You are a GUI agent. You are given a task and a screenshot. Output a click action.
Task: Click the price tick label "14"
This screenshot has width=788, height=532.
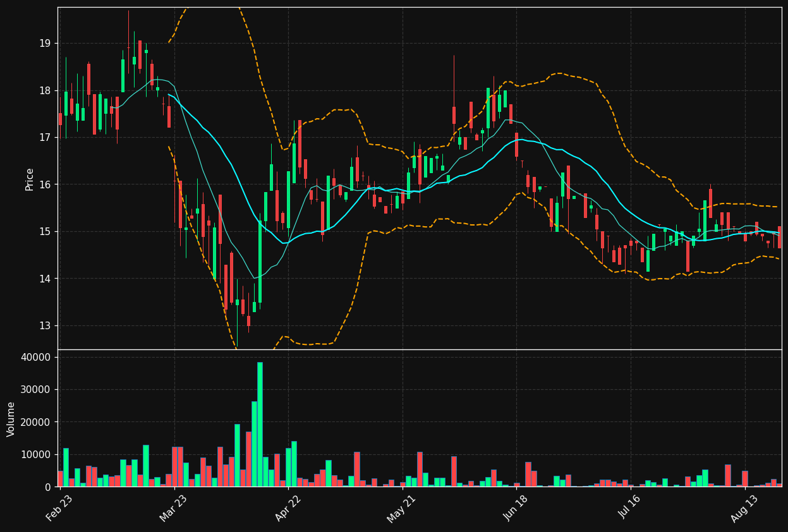tap(44, 279)
